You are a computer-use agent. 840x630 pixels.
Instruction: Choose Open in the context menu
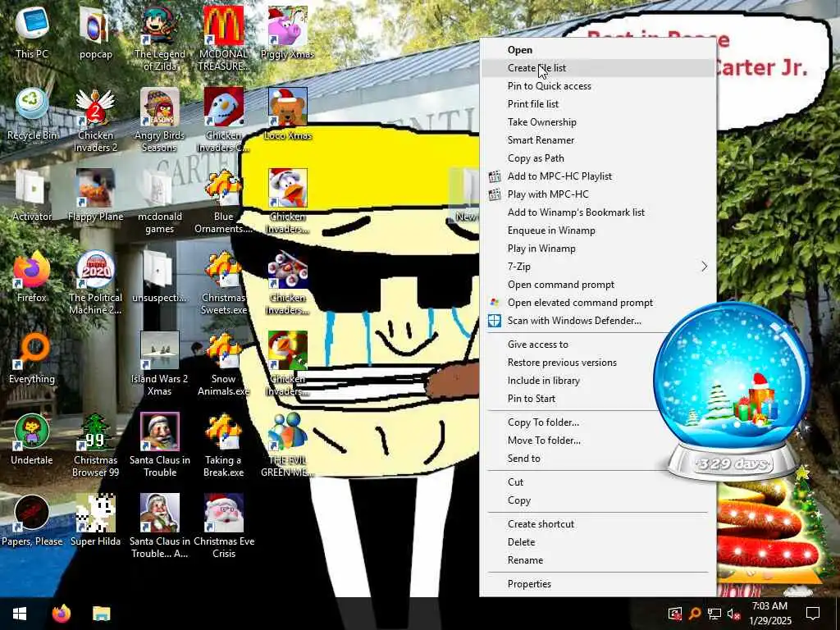click(598, 50)
